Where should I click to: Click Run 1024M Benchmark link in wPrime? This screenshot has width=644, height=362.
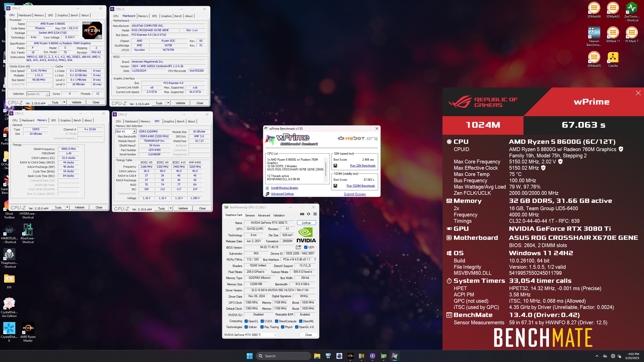361,186
